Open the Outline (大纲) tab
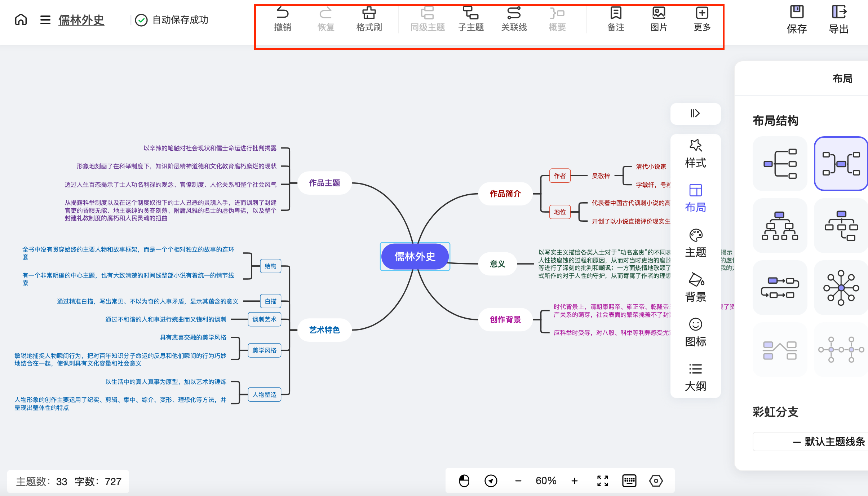The image size is (868, 496). click(695, 377)
